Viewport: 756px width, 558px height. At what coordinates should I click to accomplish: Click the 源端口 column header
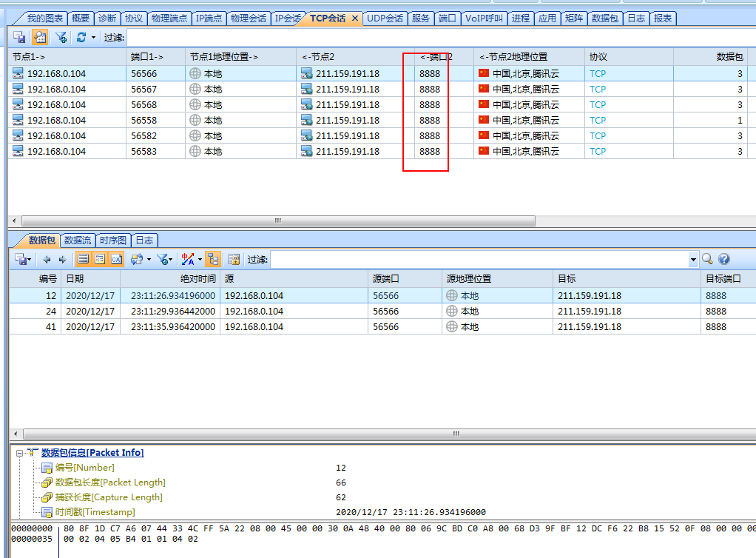click(x=405, y=279)
